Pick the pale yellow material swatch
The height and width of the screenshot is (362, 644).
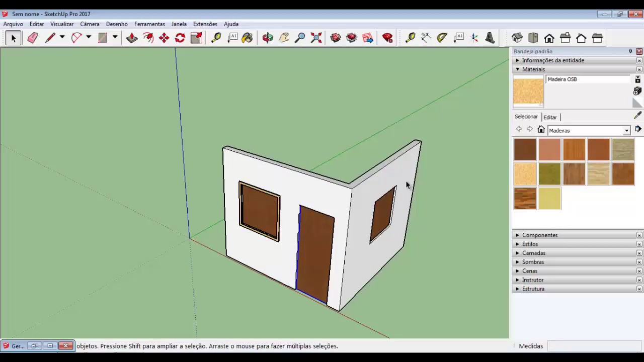click(x=549, y=198)
